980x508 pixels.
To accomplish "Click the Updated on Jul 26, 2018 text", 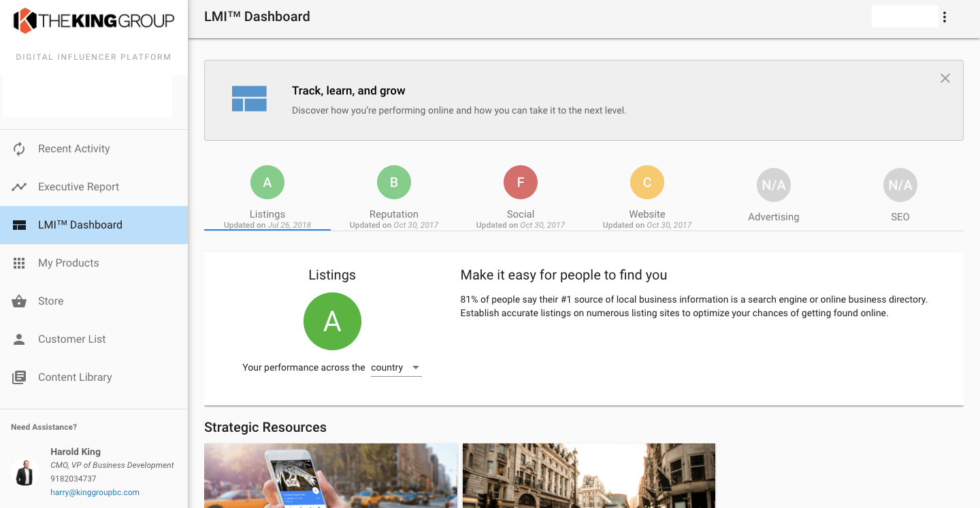I will (267, 225).
